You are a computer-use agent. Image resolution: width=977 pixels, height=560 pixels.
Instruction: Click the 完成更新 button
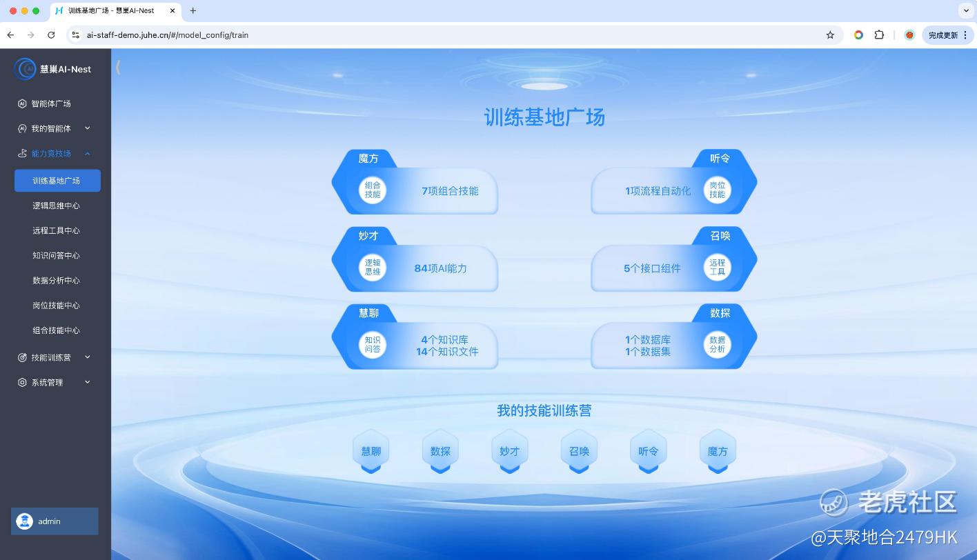[x=947, y=34]
